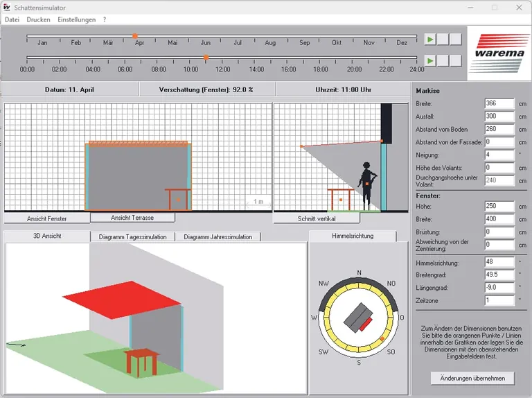Click the Warema logo
Screen dimensions: 532x398
tap(499, 53)
